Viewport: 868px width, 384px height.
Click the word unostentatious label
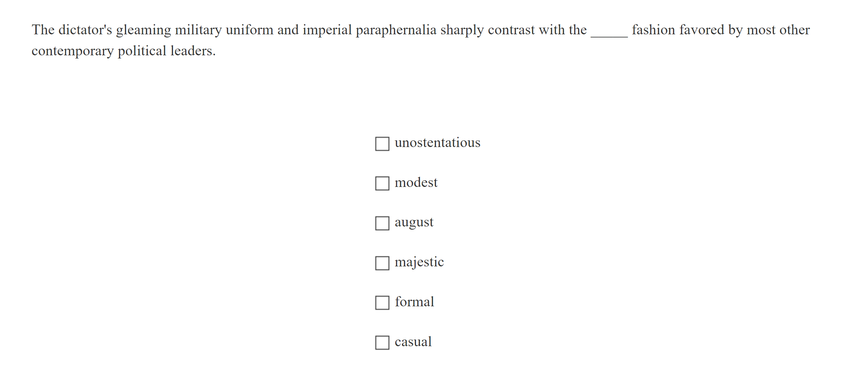click(437, 142)
